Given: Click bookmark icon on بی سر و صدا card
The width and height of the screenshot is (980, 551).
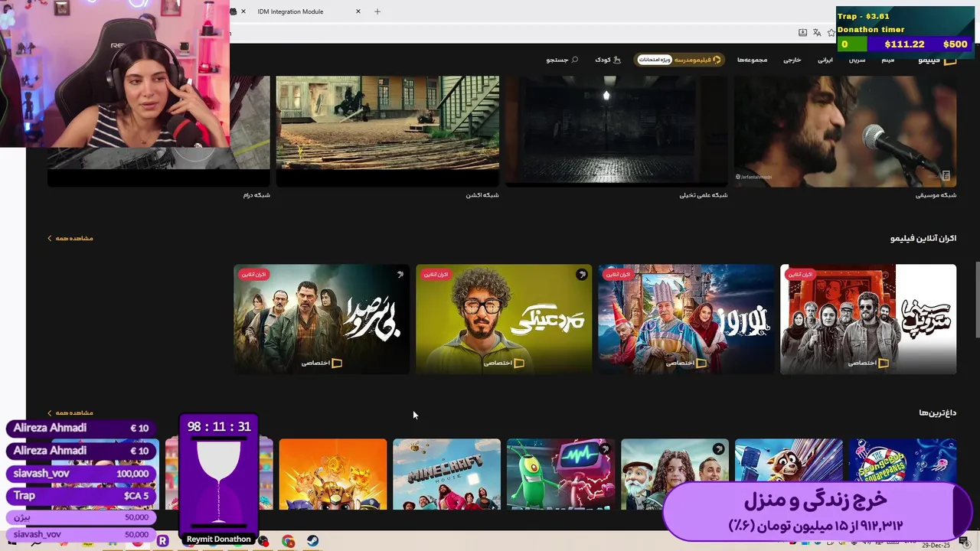Looking at the screenshot, I should (x=400, y=274).
